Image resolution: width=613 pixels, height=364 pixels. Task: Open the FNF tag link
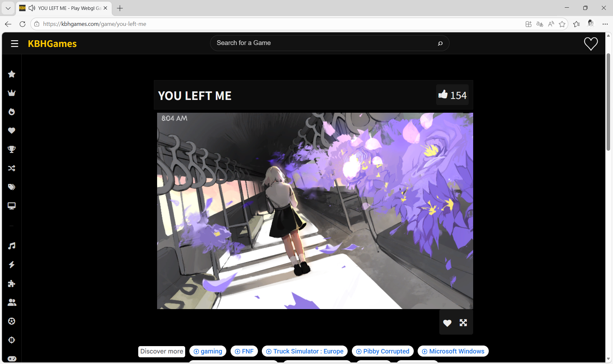[x=244, y=351]
